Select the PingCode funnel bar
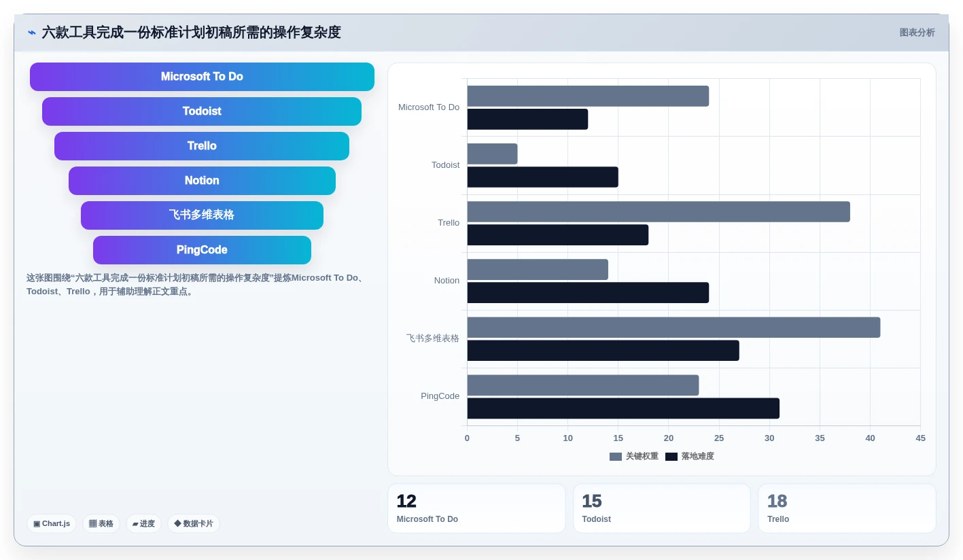963x560 pixels. click(x=202, y=250)
